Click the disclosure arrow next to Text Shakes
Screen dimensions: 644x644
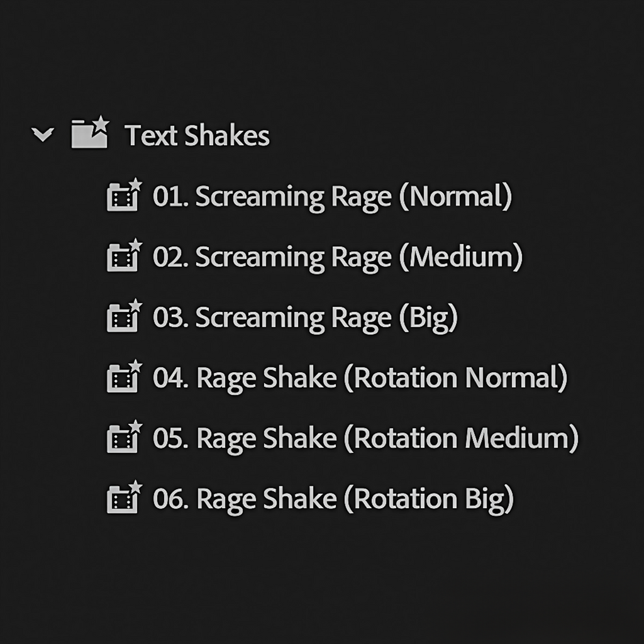(43, 135)
